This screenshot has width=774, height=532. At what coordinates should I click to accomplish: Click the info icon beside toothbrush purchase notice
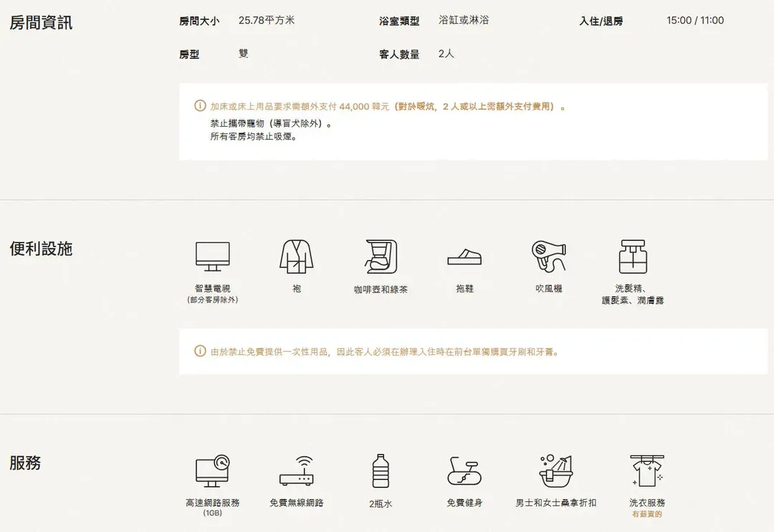pos(200,352)
